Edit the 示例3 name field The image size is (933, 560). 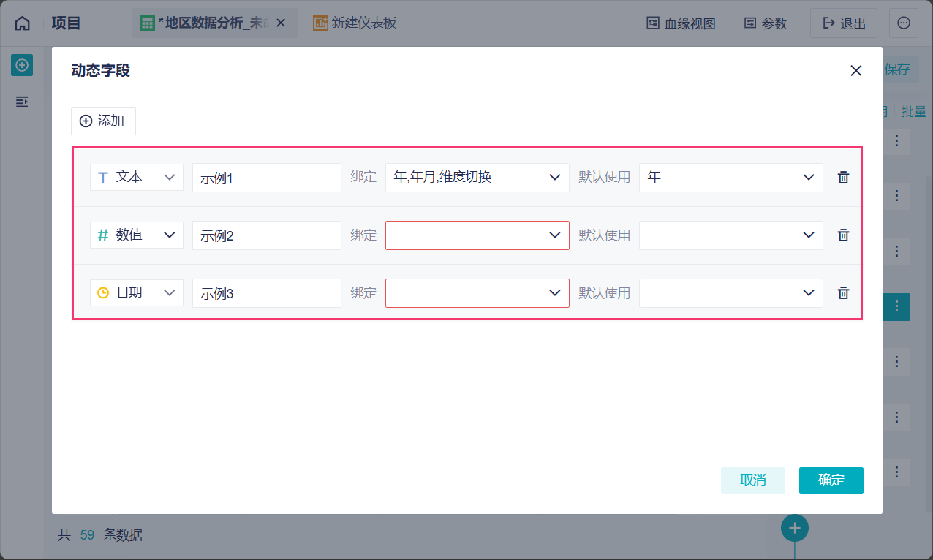coord(267,293)
